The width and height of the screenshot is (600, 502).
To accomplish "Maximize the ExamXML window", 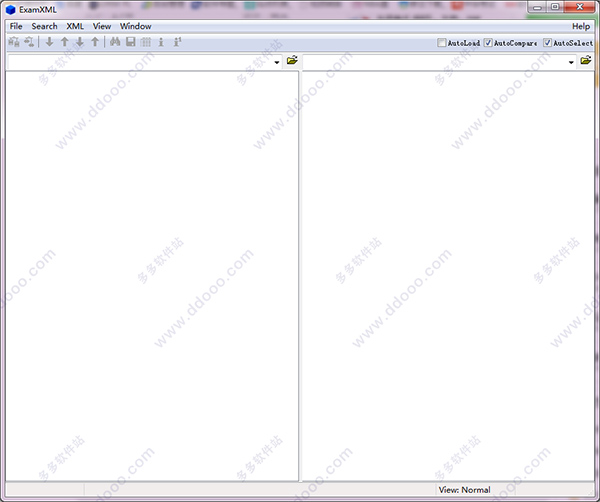I will (x=555, y=7).
